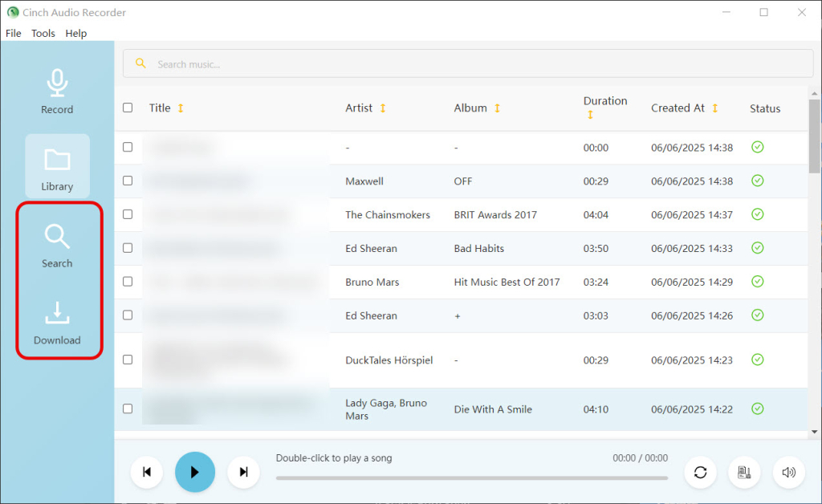The width and height of the screenshot is (822, 504).
Task: Sort tracks by clicking the Title sort arrows
Action: tap(178, 108)
